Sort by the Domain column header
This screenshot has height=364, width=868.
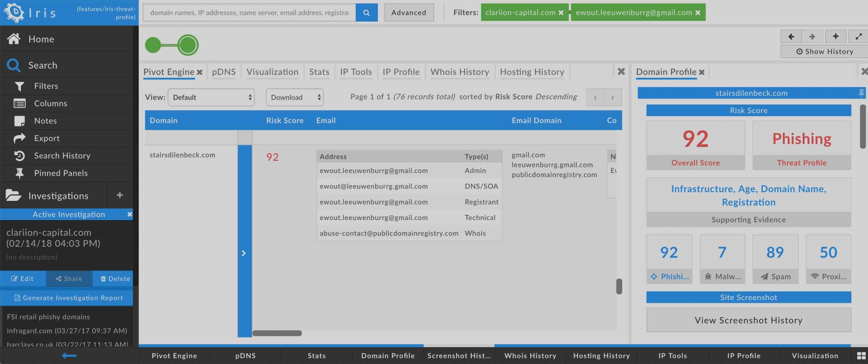pyautogui.click(x=163, y=120)
